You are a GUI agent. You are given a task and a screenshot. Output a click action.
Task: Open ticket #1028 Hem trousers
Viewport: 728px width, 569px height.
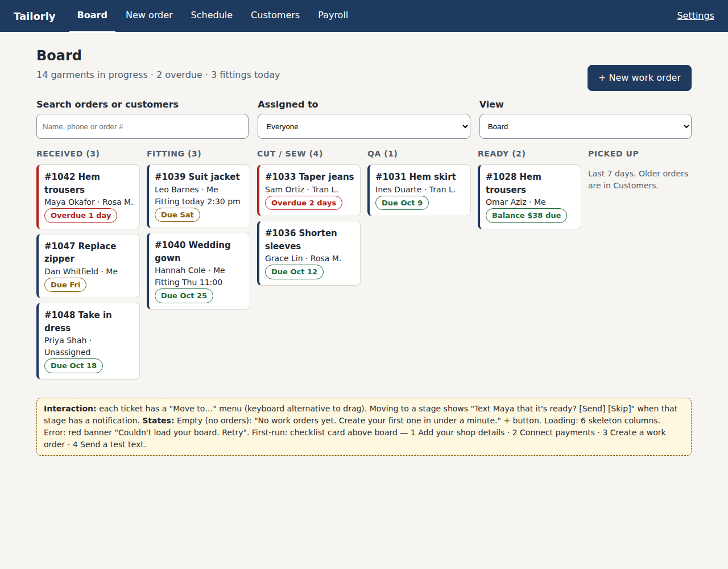click(530, 197)
